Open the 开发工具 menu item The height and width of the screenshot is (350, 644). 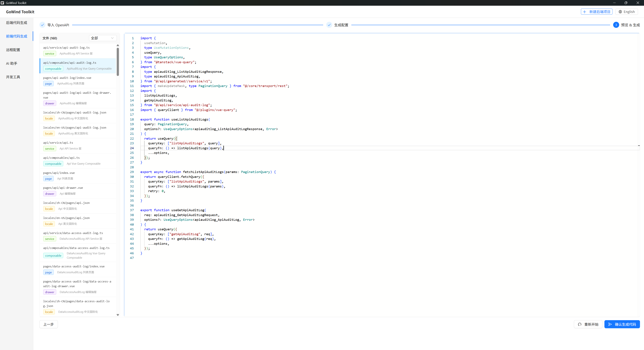(16, 77)
